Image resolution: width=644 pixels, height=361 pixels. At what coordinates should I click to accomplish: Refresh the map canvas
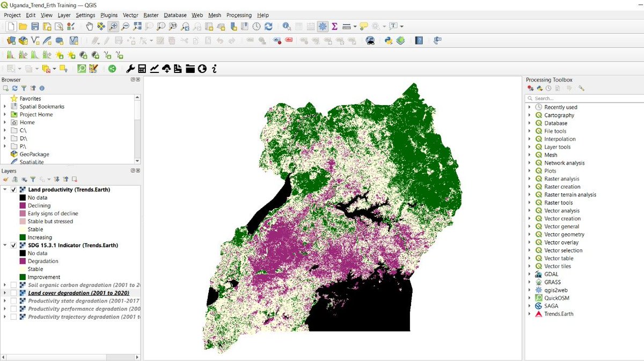pyautogui.click(x=268, y=26)
